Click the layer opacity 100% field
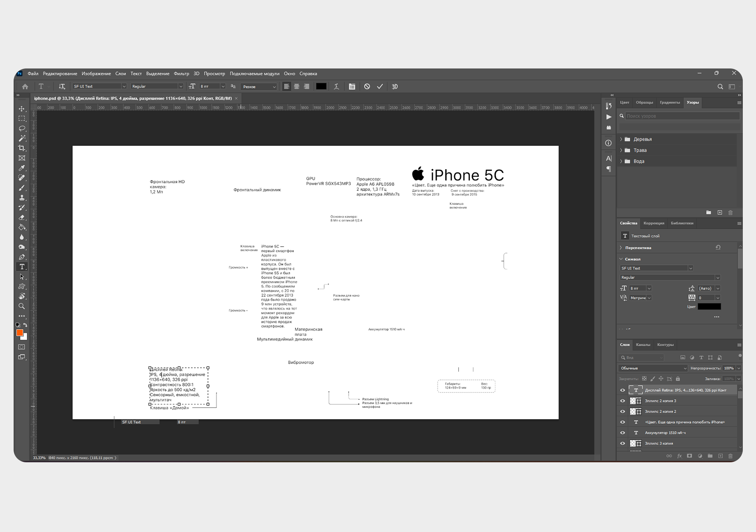756x532 pixels. click(729, 368)
